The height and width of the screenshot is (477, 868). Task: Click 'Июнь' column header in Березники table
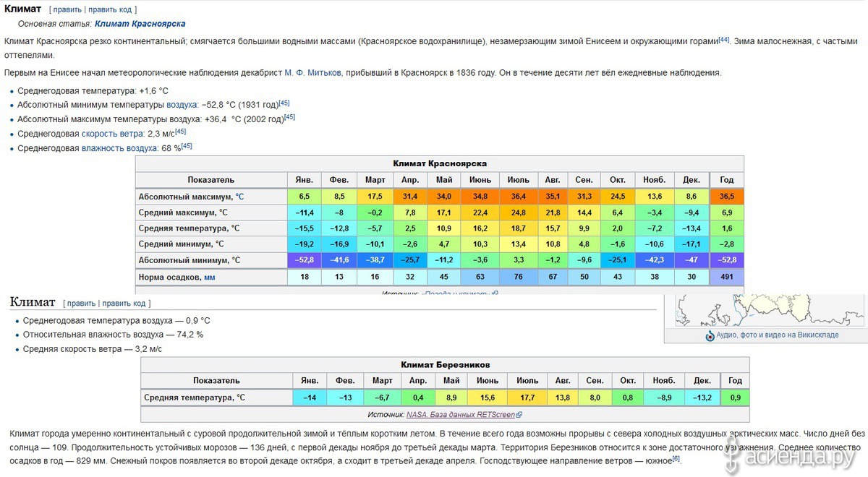coord(488,381)
